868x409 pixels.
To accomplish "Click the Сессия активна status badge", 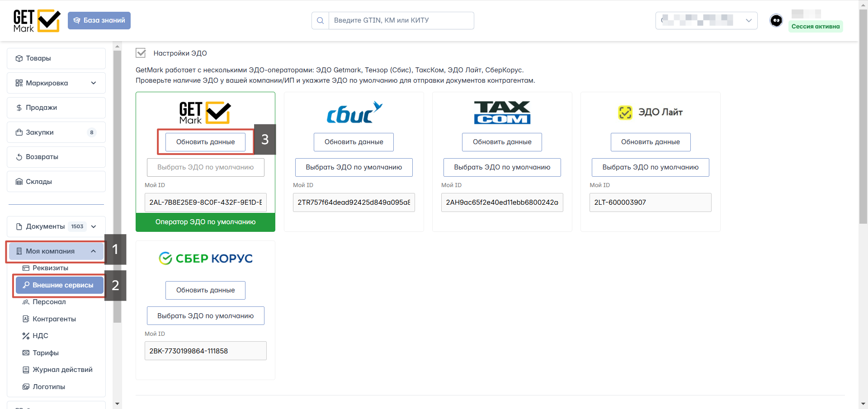I will (816, 26).
